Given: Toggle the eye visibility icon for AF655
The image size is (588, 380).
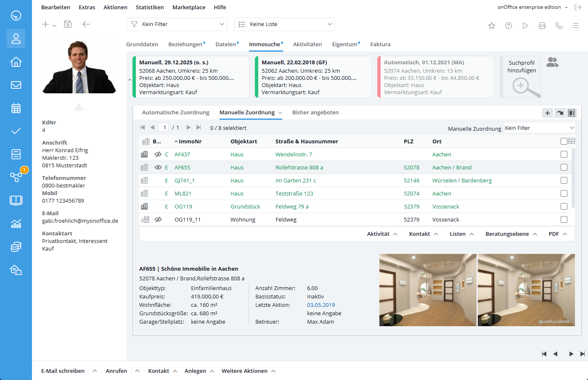Looking at the screenshot, I should pyautogui.click(x=158, y=167).
